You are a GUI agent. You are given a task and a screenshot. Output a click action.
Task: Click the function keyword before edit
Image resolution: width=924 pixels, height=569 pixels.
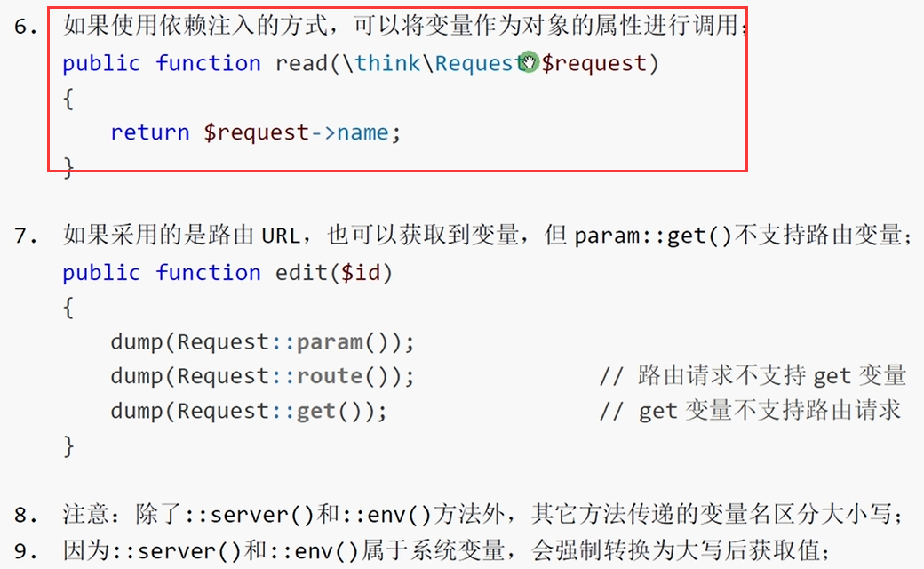(208, 272)
